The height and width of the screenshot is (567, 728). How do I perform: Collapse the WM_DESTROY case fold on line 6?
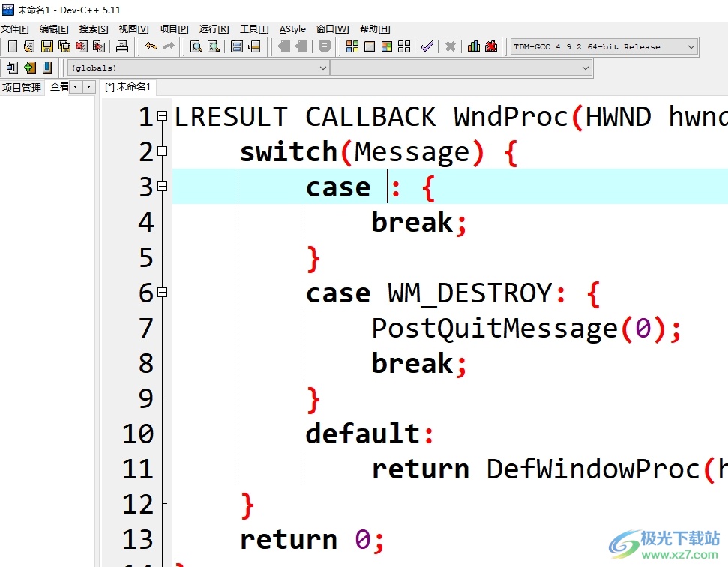163,292
